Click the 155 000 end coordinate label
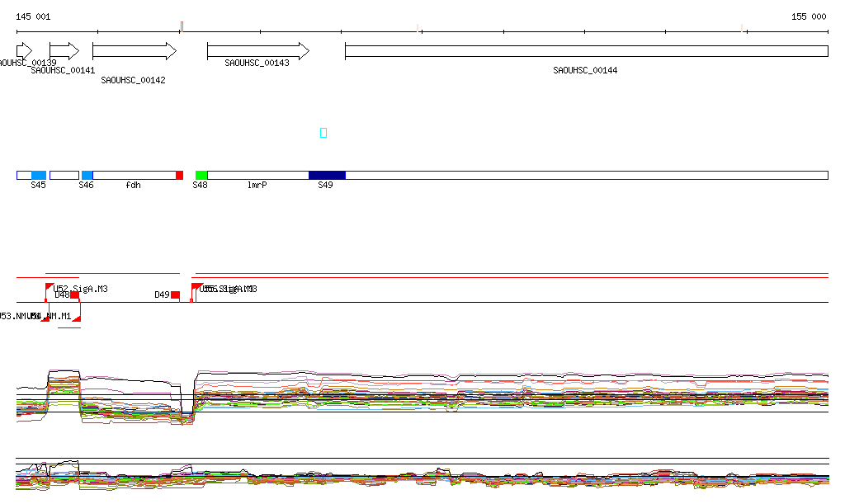The height and width of the screenshot is (504, 845). [x=809, y=17]
